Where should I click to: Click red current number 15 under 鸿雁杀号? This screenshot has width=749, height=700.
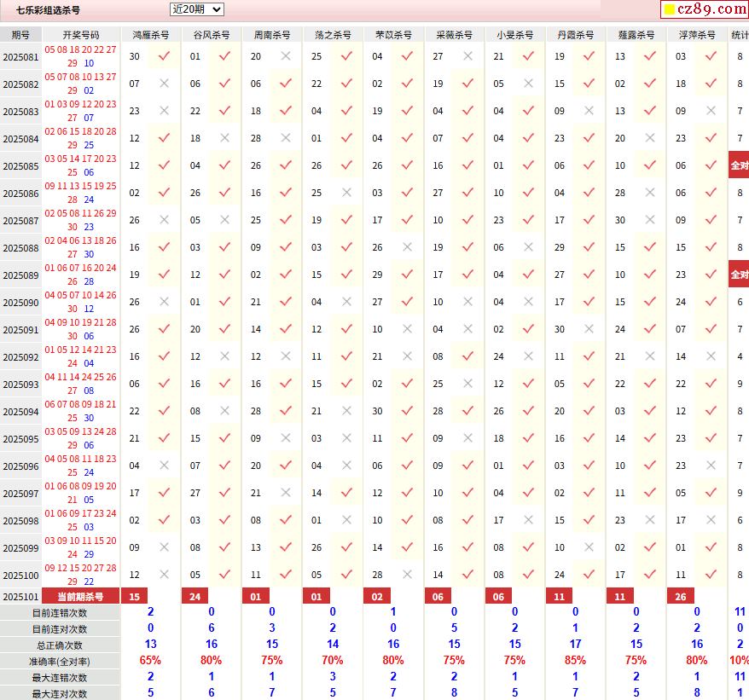point(135,596)
